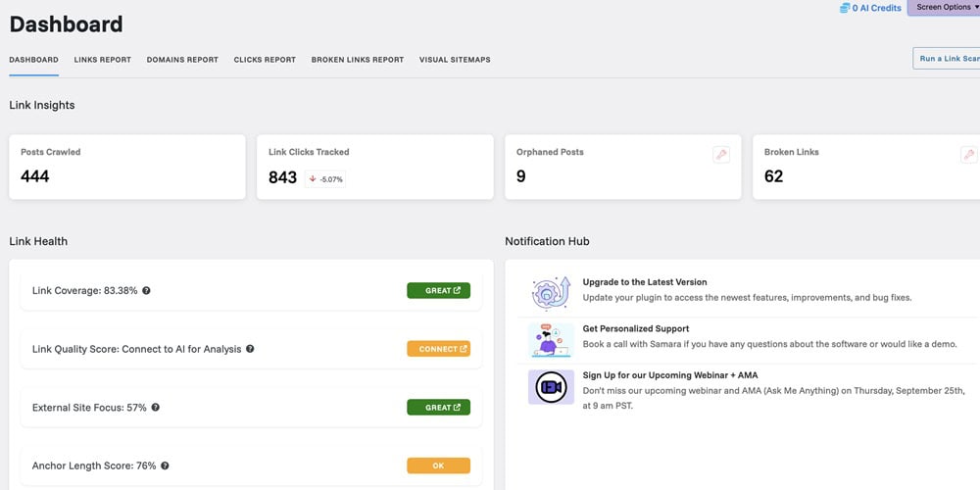This screenshot has height=490, width=980.
Task: Click the Run a Link Scan button
Action: [948, 59]
